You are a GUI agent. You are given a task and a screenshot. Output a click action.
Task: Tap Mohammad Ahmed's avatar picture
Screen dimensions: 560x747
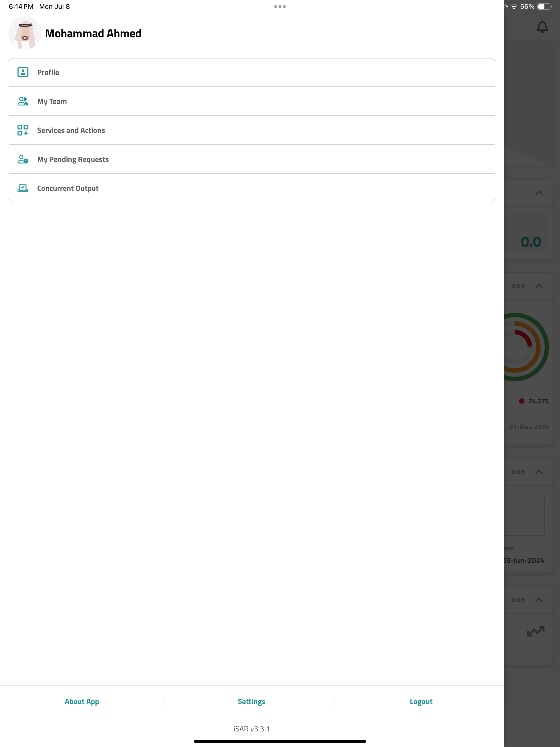coord(25,33)
